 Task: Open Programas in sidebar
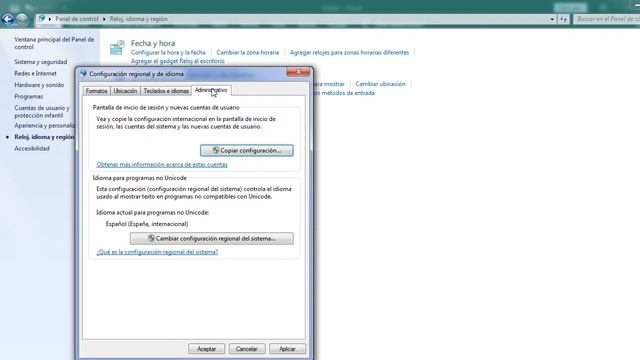coord(29,96)
